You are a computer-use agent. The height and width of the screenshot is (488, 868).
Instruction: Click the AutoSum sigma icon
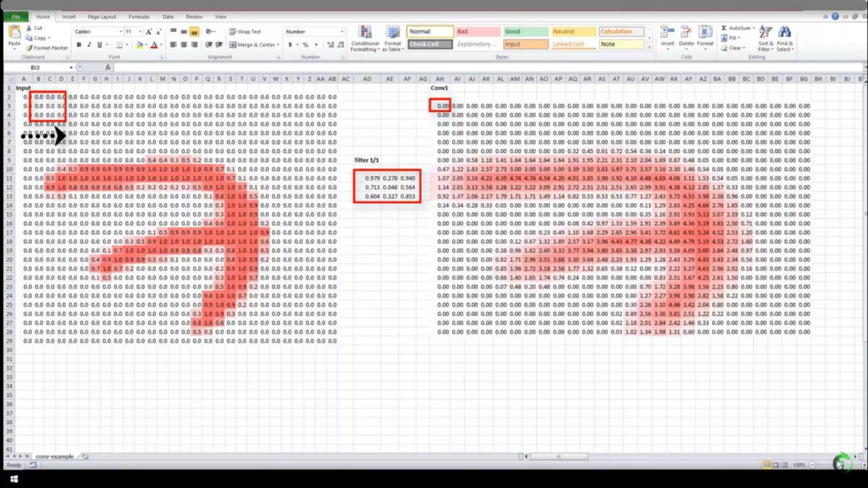coord(724,28)
